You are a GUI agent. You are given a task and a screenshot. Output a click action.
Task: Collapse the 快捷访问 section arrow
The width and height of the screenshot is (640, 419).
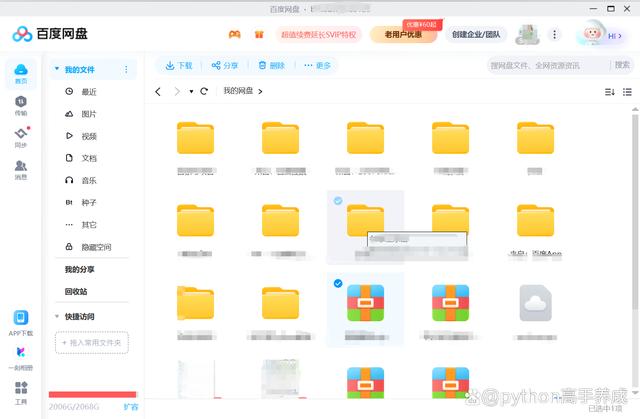57,316
